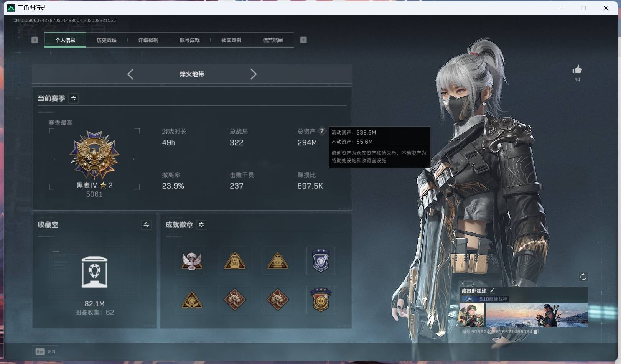The image size is (621, 364).
Task: Click the question mark next to 总资产
Action: click(322, 131)
